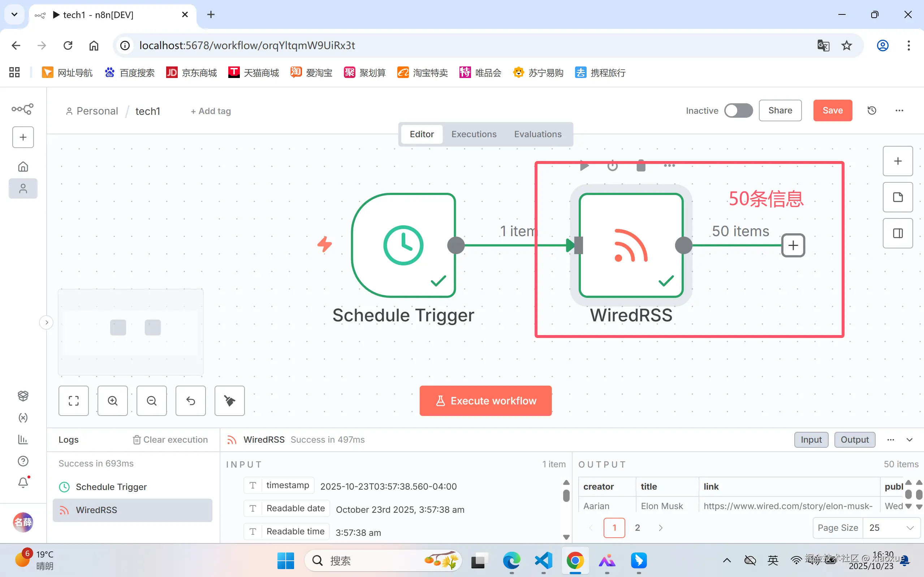
Task: Click the tidy up workflow broom icon
Action: coord(229,401)
